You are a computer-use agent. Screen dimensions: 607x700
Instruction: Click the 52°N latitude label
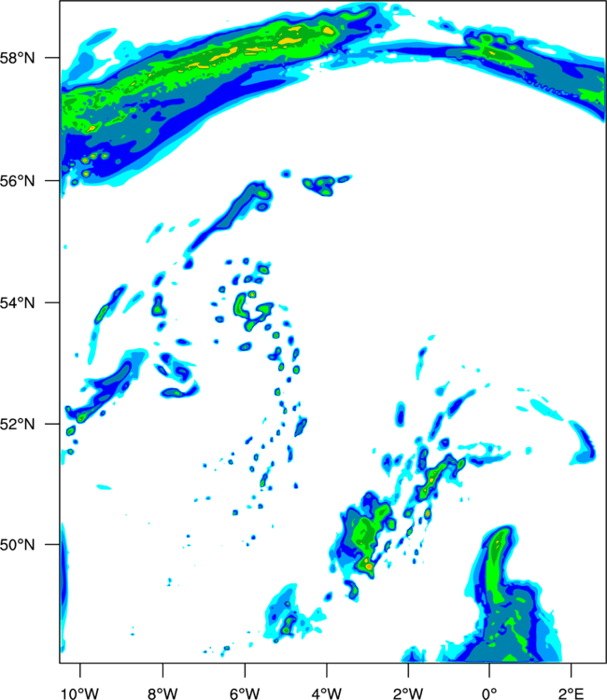[x=17, y=424]
